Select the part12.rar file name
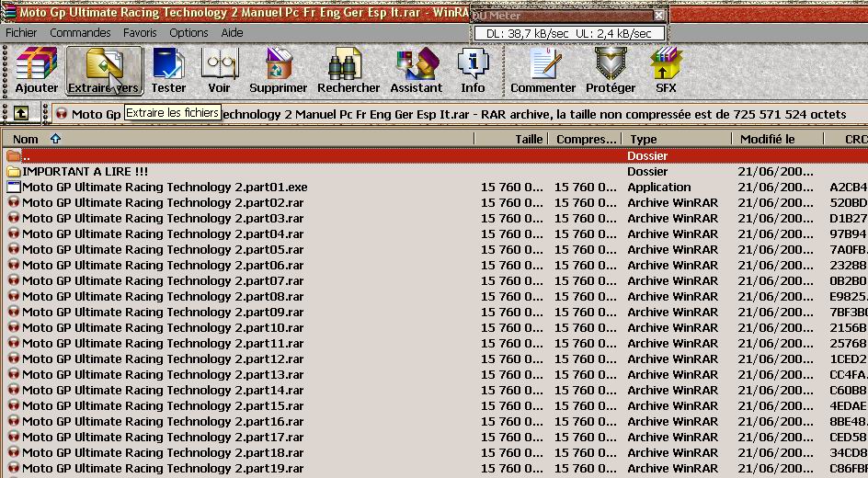868x478 pixels. pyautogui.click(x=163, y=359)
